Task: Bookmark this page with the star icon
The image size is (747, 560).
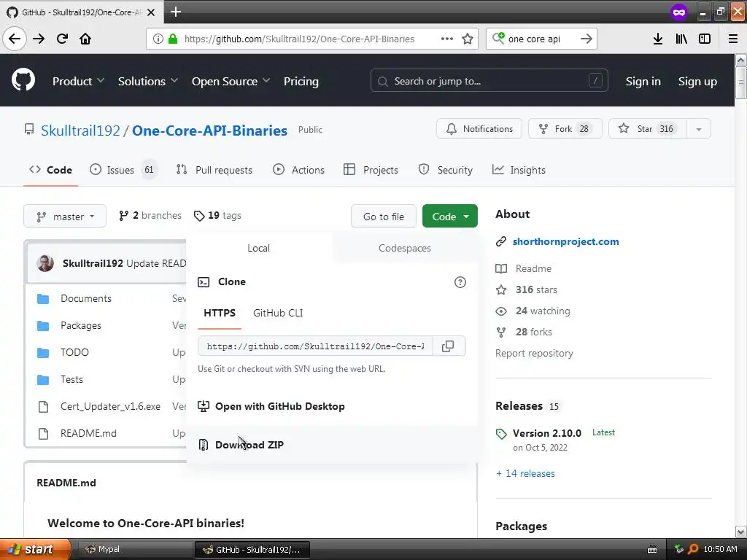Action: [x=468, y=39]
